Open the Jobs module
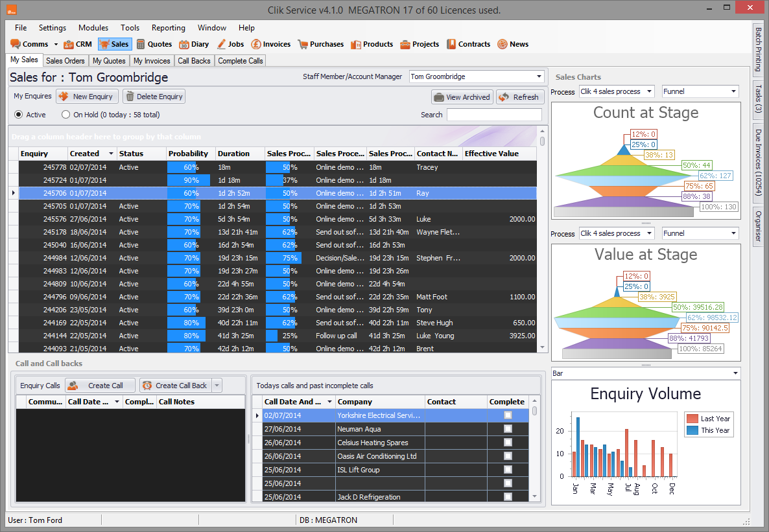The image size is (769, 532). click(x=230, y=44)
